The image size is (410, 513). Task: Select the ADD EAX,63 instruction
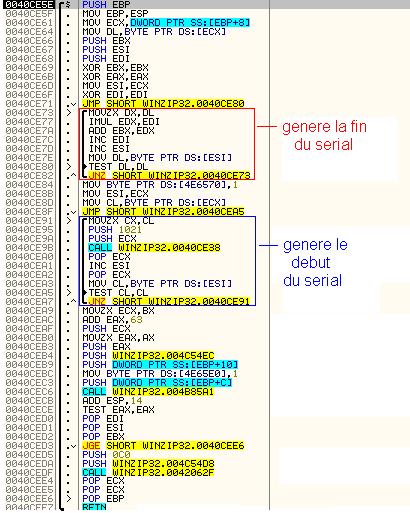tap(112, 320)
